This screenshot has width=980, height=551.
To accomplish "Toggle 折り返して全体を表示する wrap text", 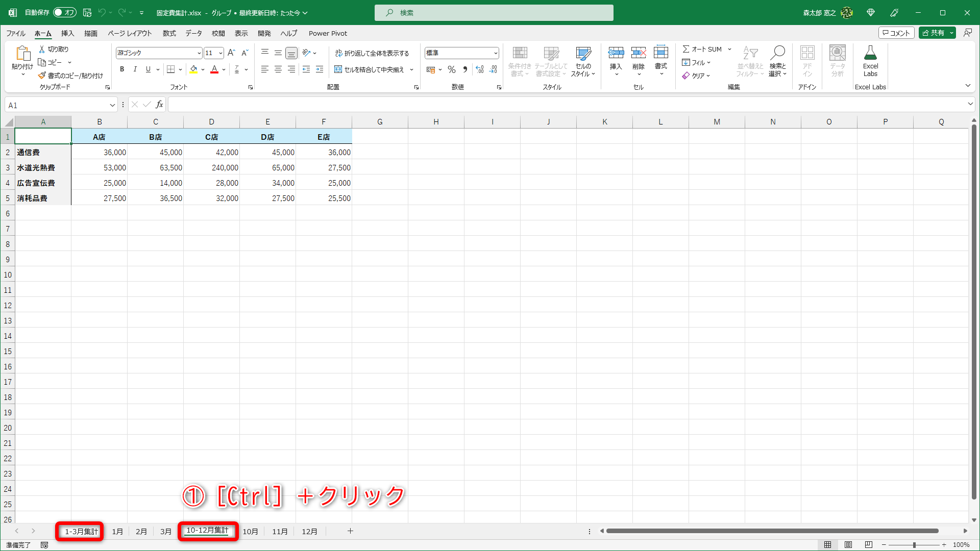I will (373, 53).
